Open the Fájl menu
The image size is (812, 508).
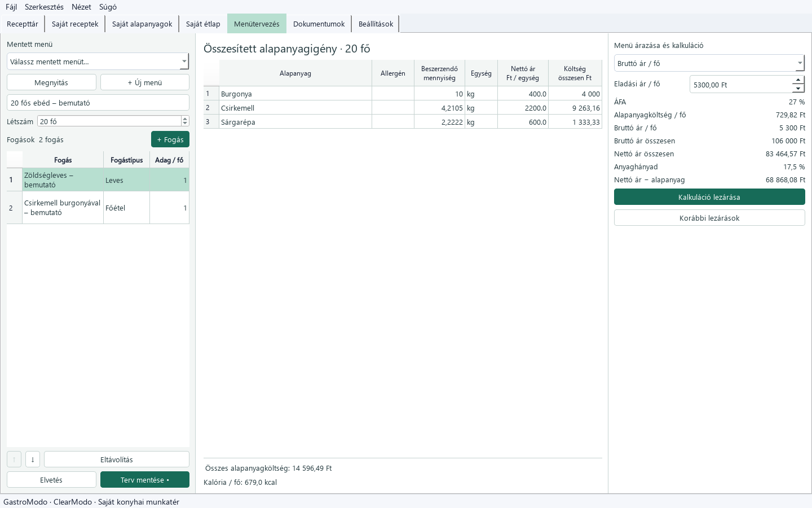tap(11, 7)
